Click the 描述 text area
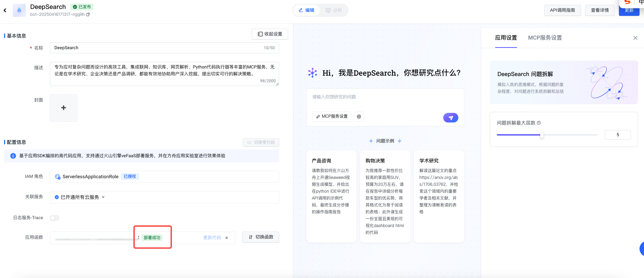The image size is (644, 278). pyautogui.click(x=164, y=74)
